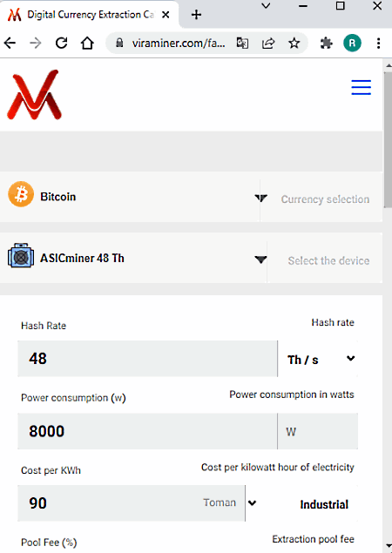Go to browser home page
The image size is (392, 553).
[x=87, y=43]
